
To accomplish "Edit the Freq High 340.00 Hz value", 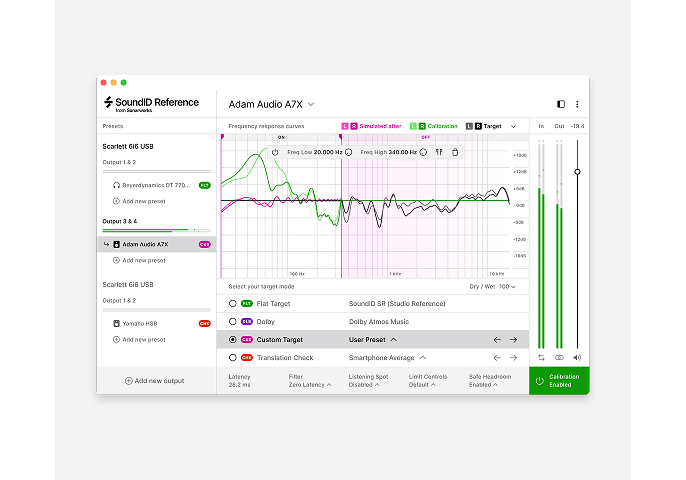I will (x=403, y=152).
